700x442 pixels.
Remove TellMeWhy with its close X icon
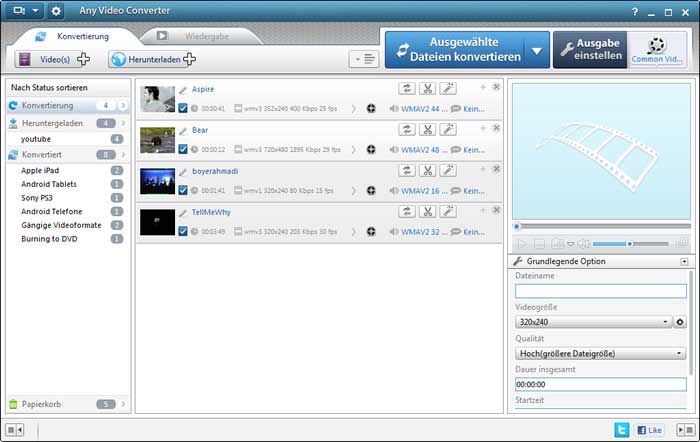click(496, 210)
